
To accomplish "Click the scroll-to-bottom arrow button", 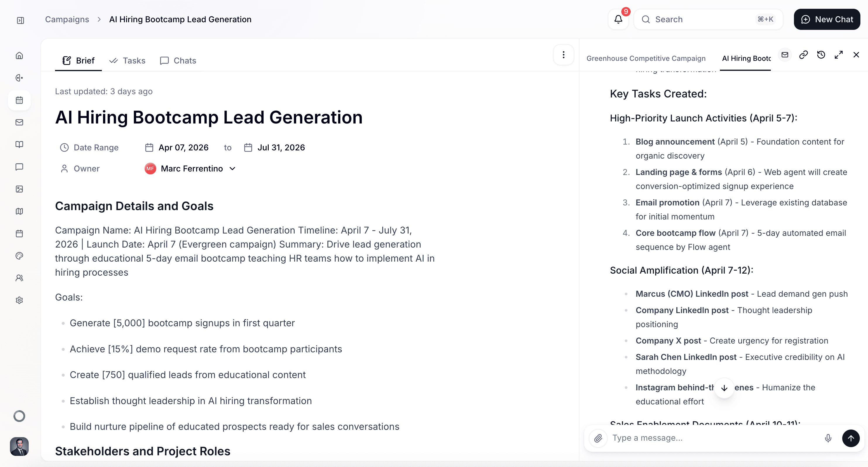I will [724, 388].
